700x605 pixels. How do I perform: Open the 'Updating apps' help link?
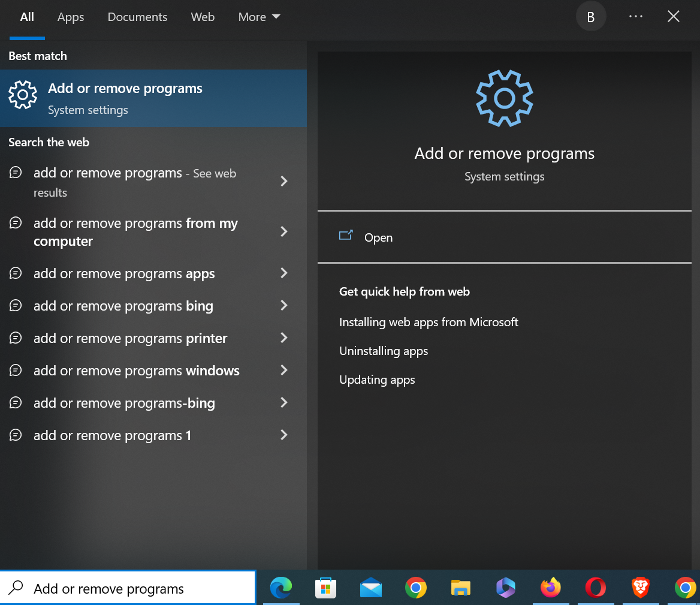pyautogui.click(x=377, y=380)
